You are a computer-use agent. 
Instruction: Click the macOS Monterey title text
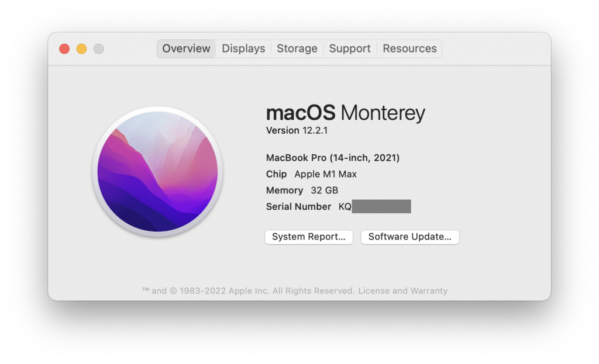pos(345,113)
